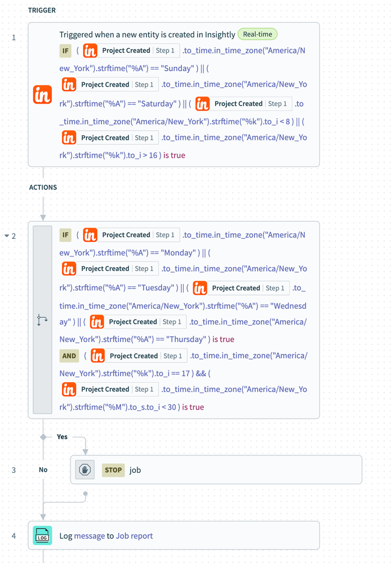Click the small Insightly icon beside step 2 IF badge
Viewport: 392px width, 563px height.
click(x=90, y=235)
